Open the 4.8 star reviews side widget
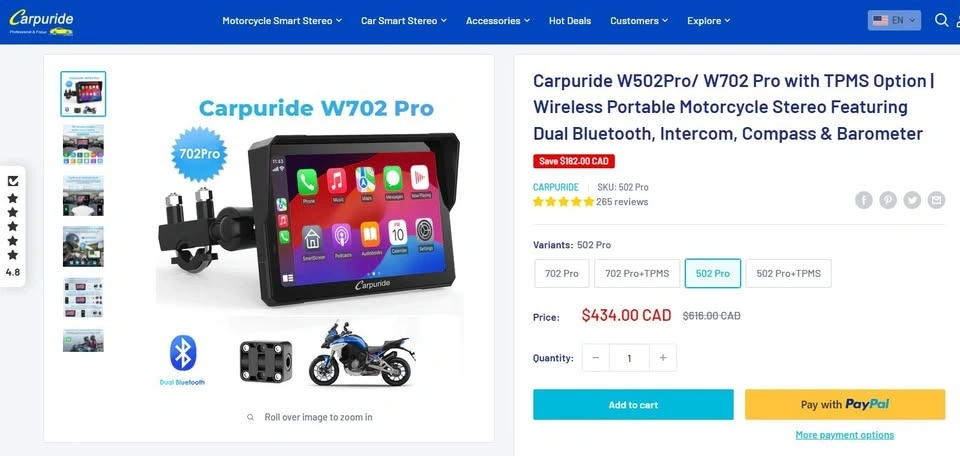This screenshot has width=960, height=456. (12, 226)
